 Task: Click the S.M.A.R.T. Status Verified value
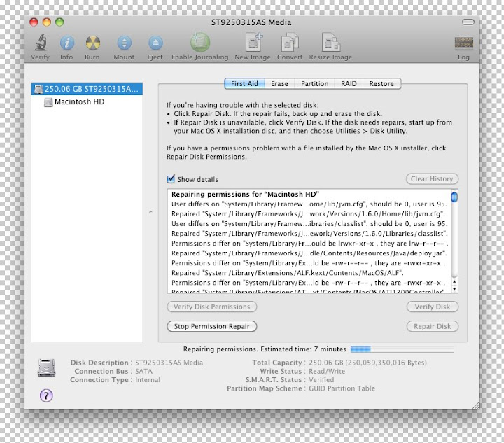[321, 380]
